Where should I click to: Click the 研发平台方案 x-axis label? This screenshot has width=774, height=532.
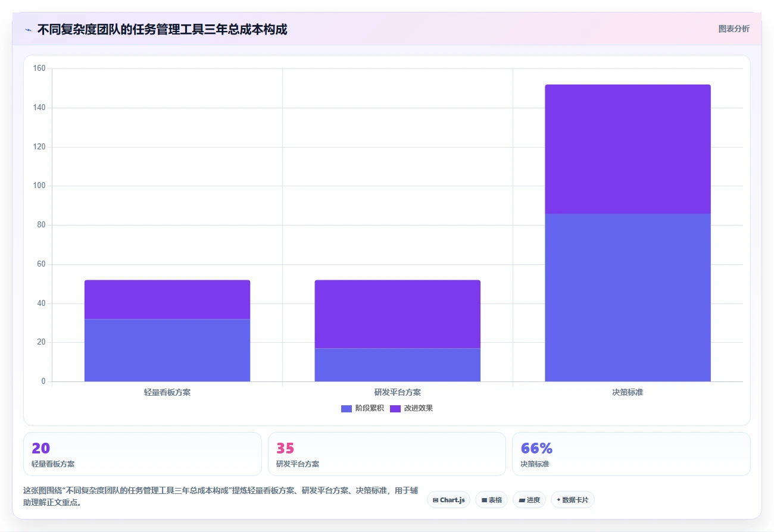(397, 393)
